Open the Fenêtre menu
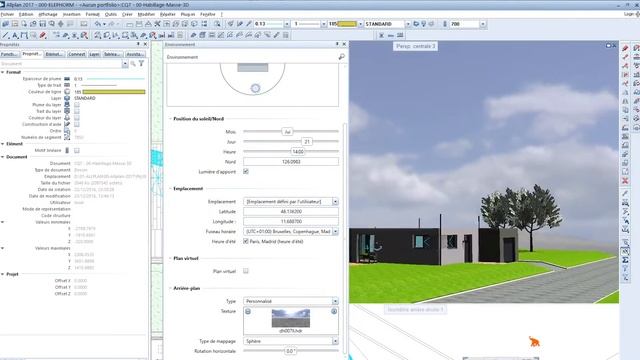Screen dimensions: 640x360 208,14
